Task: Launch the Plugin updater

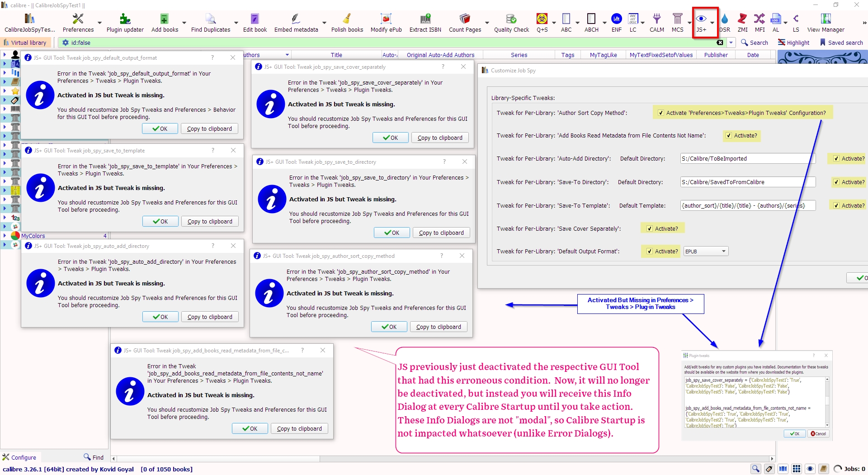Action: [125, 23]
